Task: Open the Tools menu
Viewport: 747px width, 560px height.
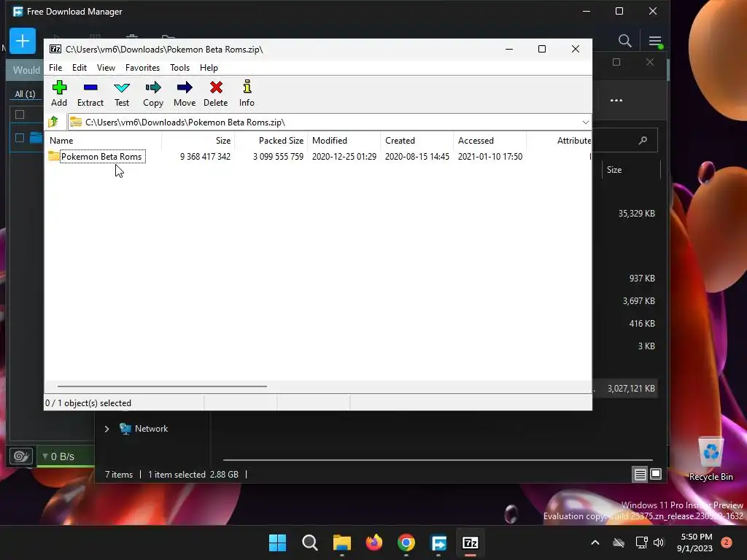Action: pos(179,68)
